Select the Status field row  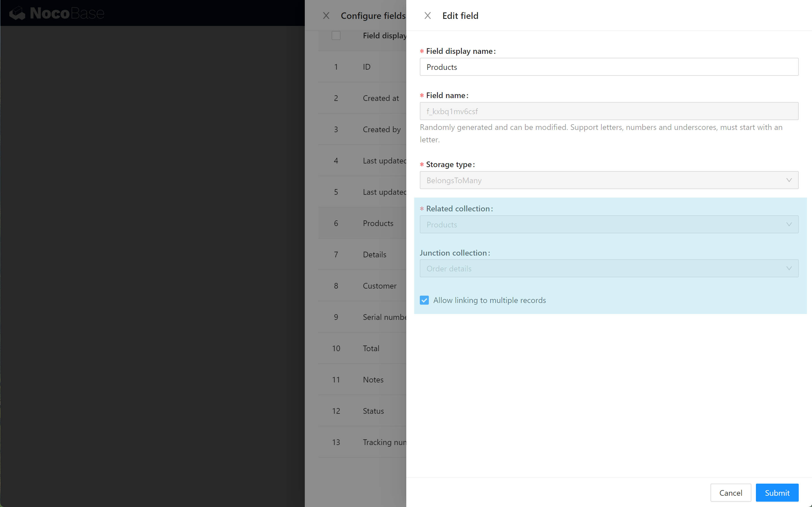coord(373,411)
